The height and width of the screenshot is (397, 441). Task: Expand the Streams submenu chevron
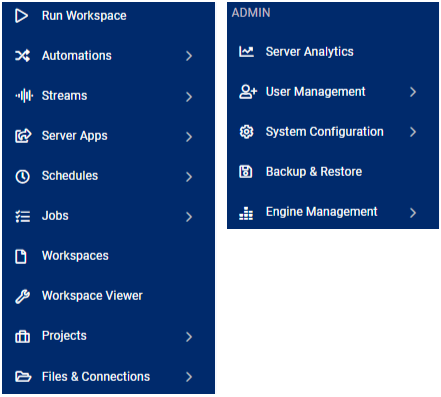(189, 97)
